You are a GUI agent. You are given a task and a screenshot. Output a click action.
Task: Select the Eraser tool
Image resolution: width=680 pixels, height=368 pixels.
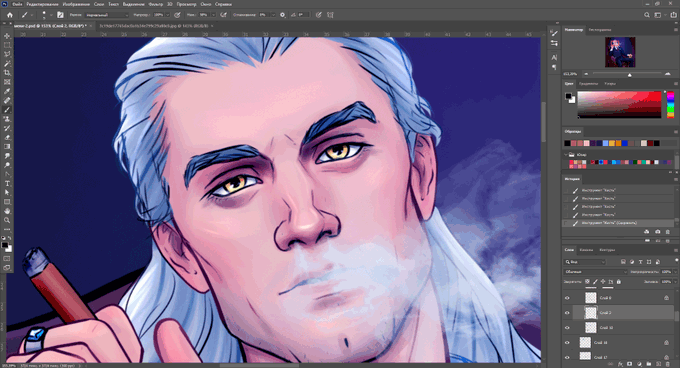point(7,137)
